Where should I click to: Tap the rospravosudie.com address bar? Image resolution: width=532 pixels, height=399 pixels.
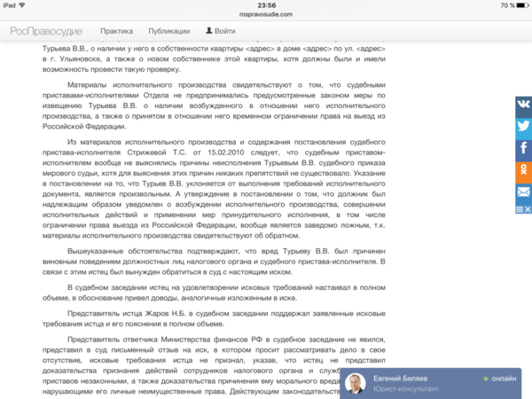click(x=266, y=13)
